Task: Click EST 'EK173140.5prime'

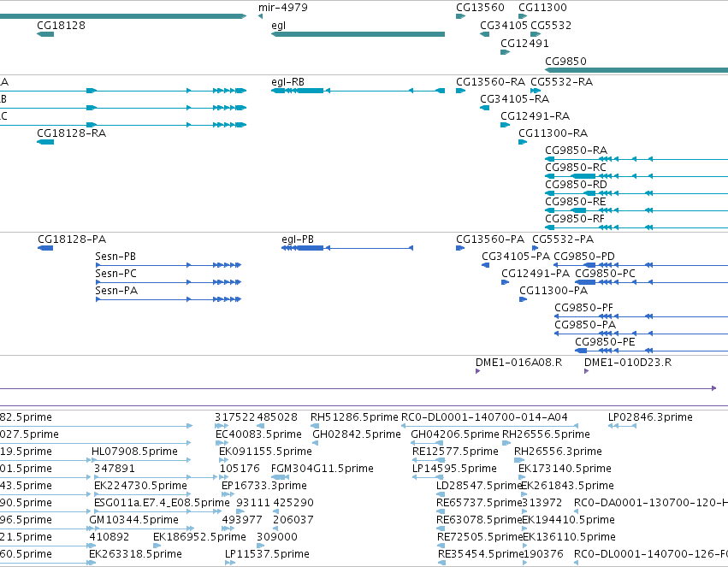Action: pos(565,470)
